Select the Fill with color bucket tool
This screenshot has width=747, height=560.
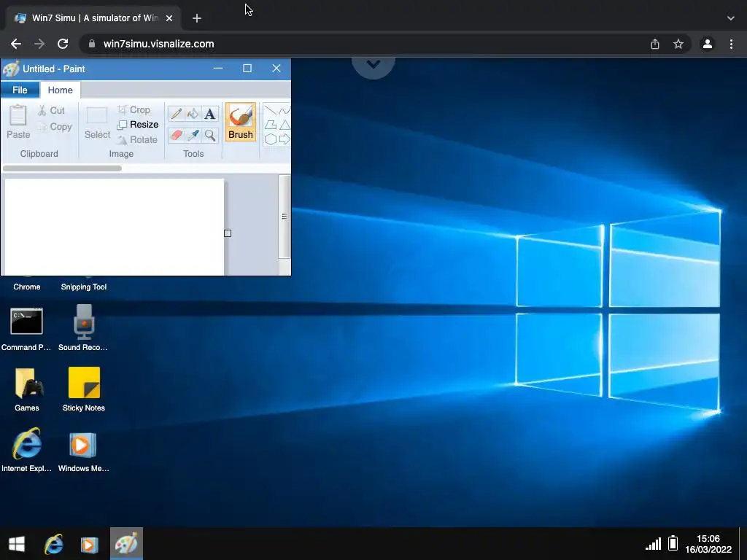pyautogui.click(x=193, y=114)
